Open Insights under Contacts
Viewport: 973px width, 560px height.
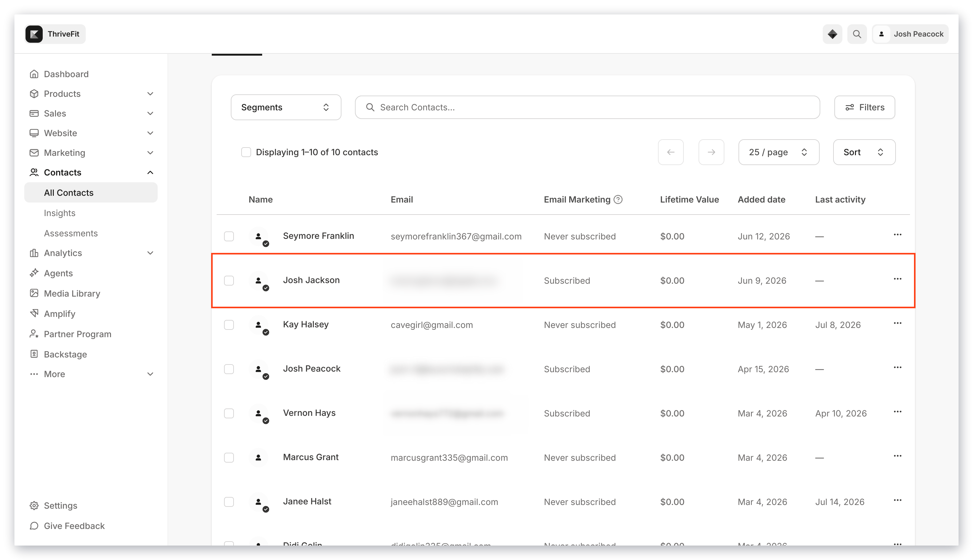click(60, 213)
